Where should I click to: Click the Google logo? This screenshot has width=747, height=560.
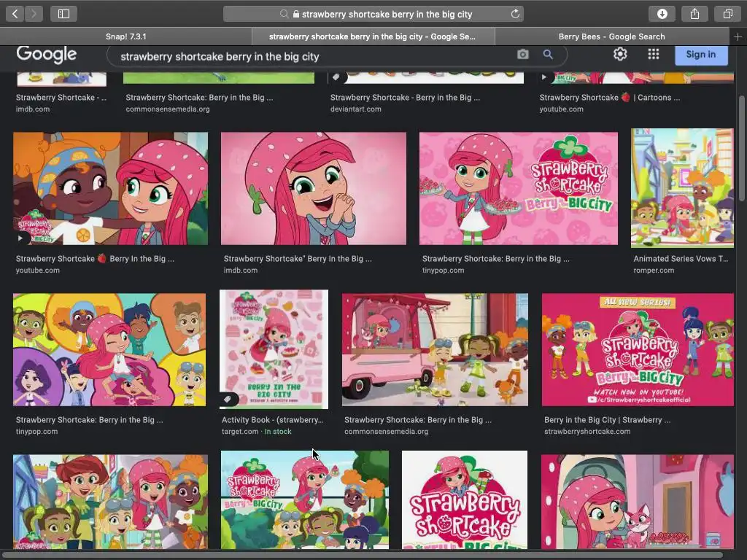coord(46,54)
